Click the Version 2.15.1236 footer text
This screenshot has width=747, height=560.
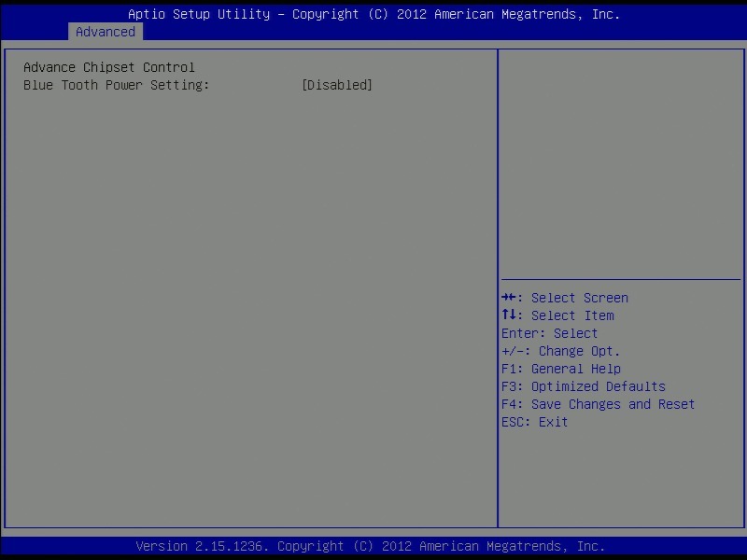point(203,546)
